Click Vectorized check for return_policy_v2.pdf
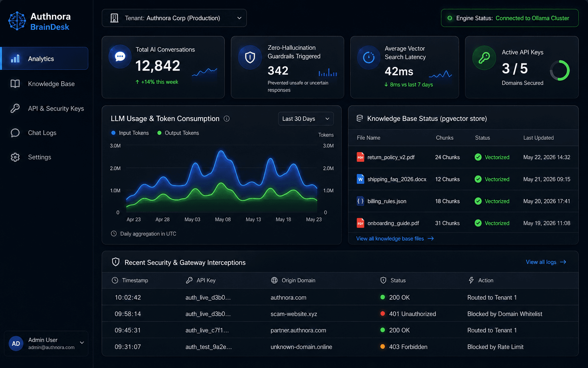The width and height of the screenshot is (588, 368). point(478,157)
